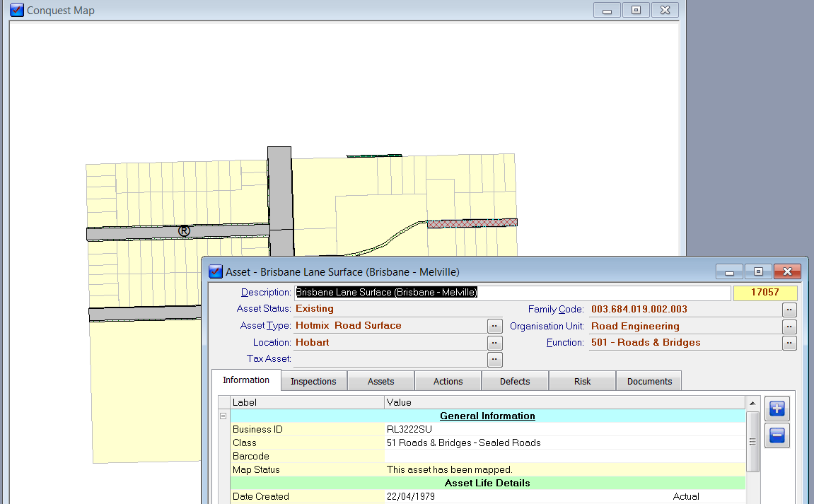Maximize the Asset window
The image size is (814, 504).
click(758, 271)
